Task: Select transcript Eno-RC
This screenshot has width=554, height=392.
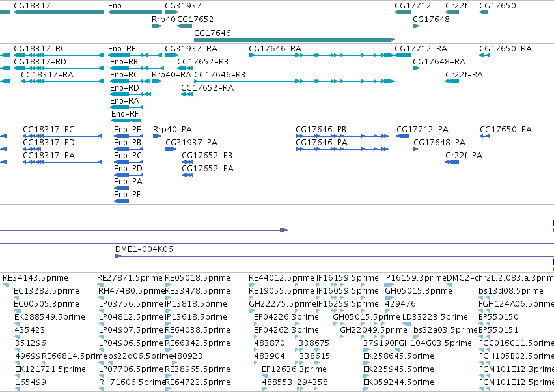Action: click(124, 75)
